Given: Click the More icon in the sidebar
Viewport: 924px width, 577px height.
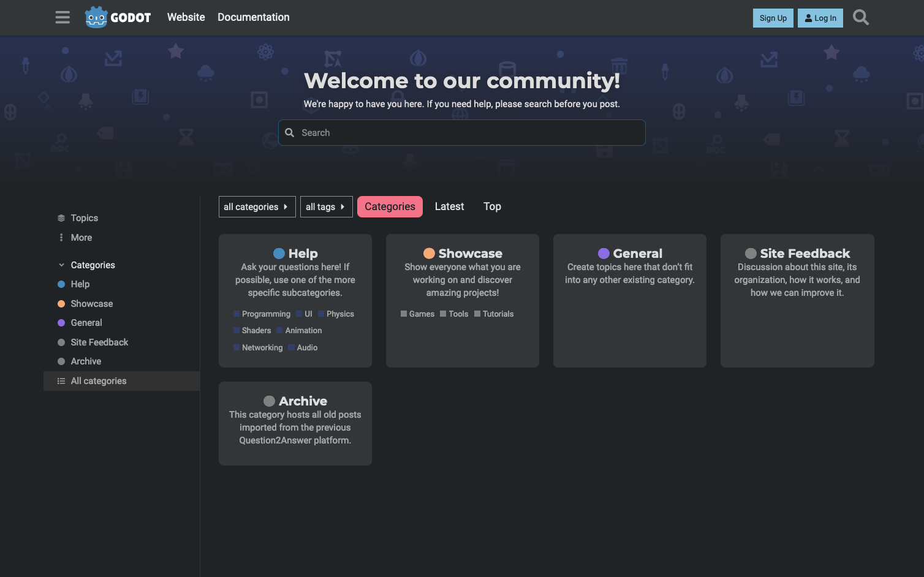Looking at the screenshot, I should pos(61,237).
